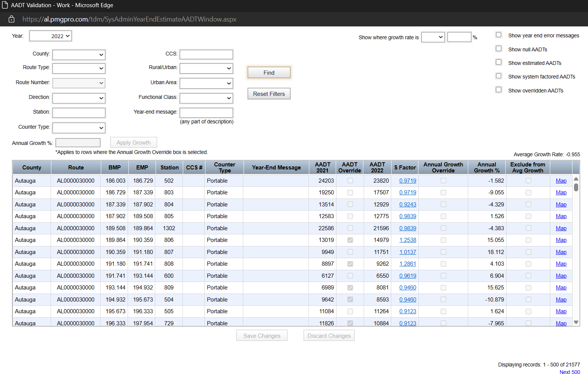Screen dimensions: 588x374
Task: Check Show overridden AADTs
Action: (498, 89)
